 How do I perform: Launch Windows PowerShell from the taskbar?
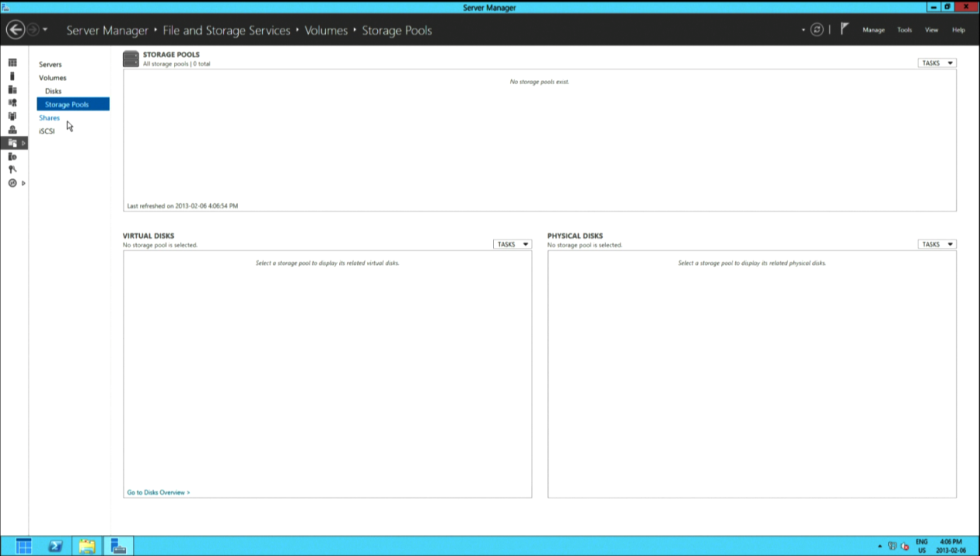(56, 546)
